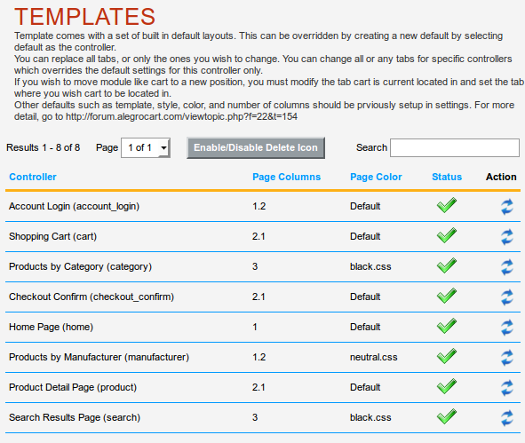
Task: Click update icon for Products by Manufacturer
Action: 507,357
